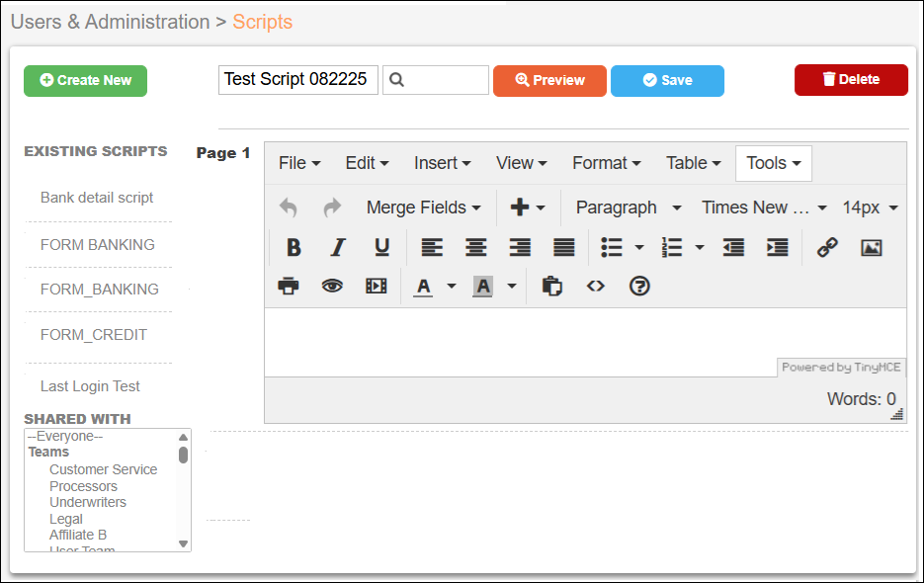Increase the indent
The image size is (924, 583).
pos(778,248)
